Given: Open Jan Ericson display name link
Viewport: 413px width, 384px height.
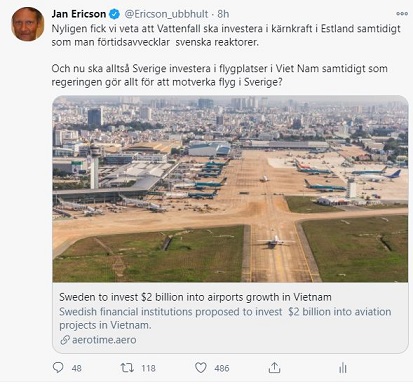Looking at the screenshot, I should [x=79, y=14].
